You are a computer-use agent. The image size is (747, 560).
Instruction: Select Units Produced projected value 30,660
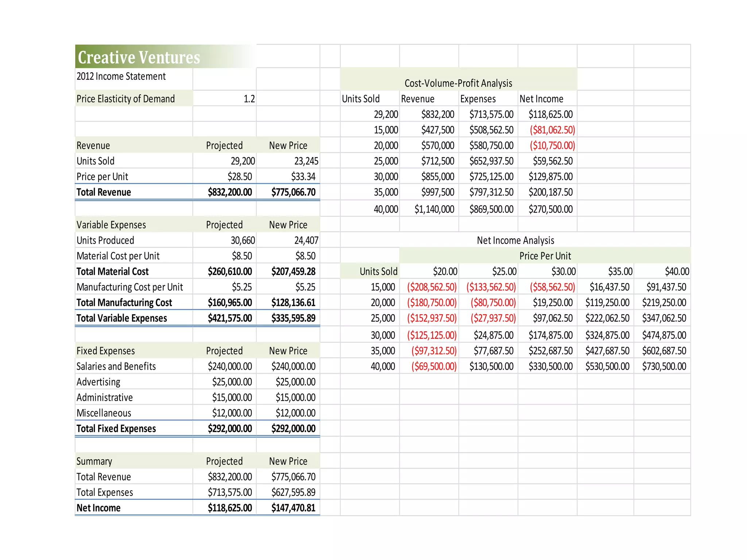(243, 241)
